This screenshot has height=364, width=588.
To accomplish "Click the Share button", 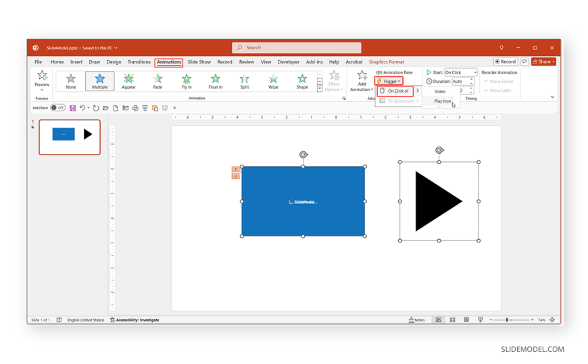I will 543,61.
